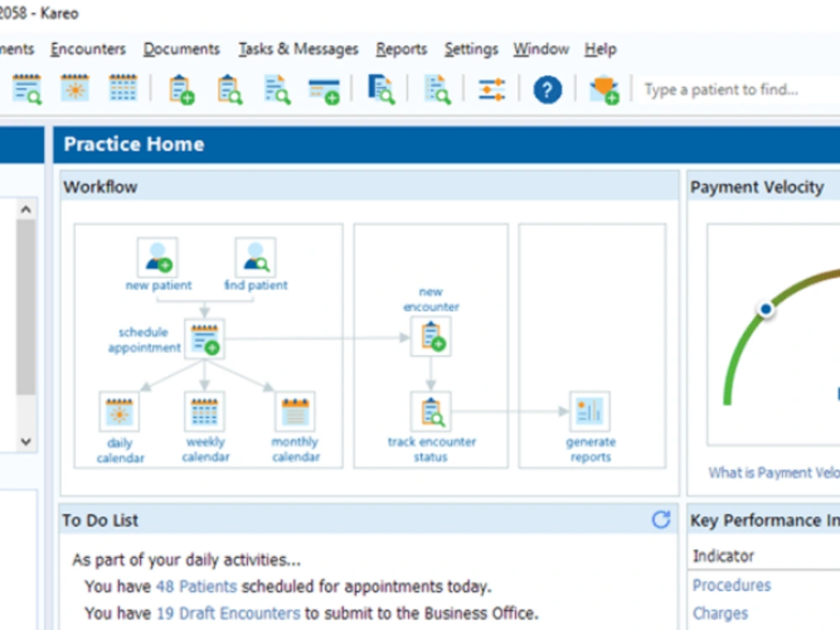840x630 pixels.
Task: Click the Charges indicator link
Action: click(x=720, y=613)
